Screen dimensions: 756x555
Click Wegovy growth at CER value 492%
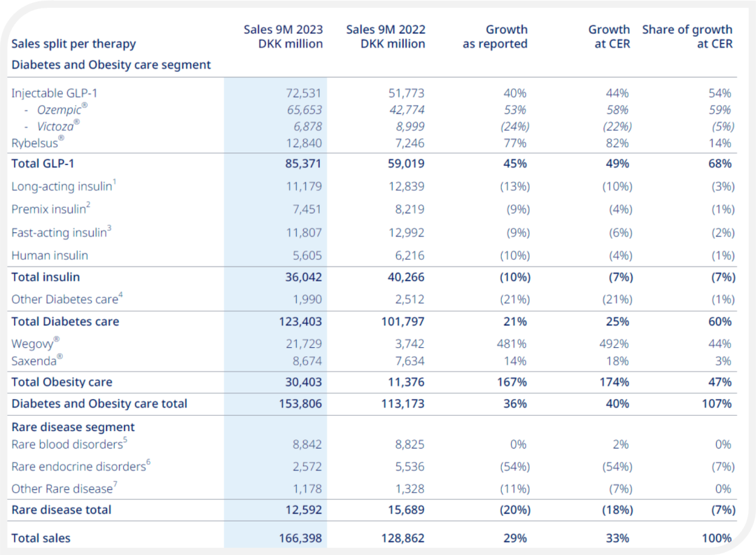pos(615,344)
